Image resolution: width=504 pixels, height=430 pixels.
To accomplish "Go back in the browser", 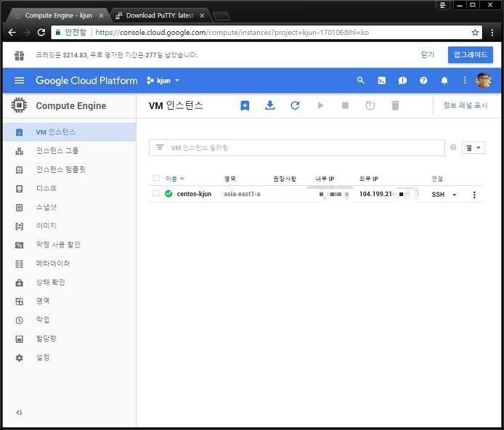I will (x=12, y=32).
